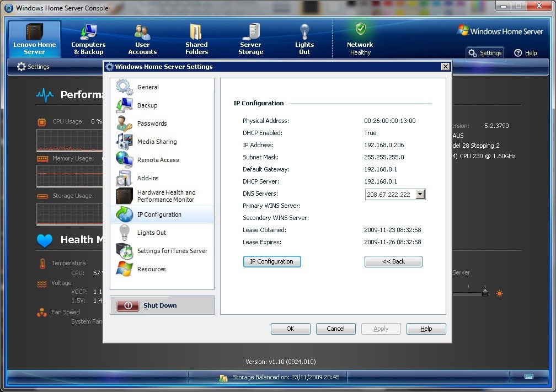
Task: Select Resources settings category
Action: click(162, 269)
